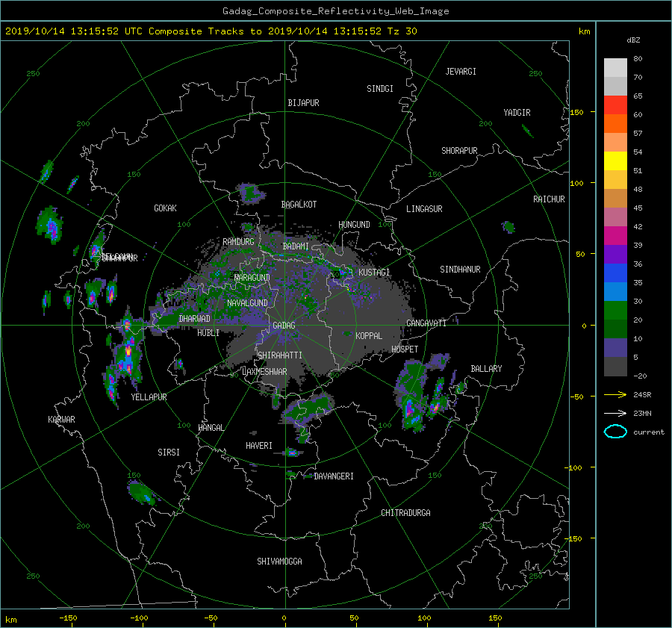The height and width of the screenshot is (628, 672).
Task: Click the BADAMI town label
Action: [x=296, y=246]
